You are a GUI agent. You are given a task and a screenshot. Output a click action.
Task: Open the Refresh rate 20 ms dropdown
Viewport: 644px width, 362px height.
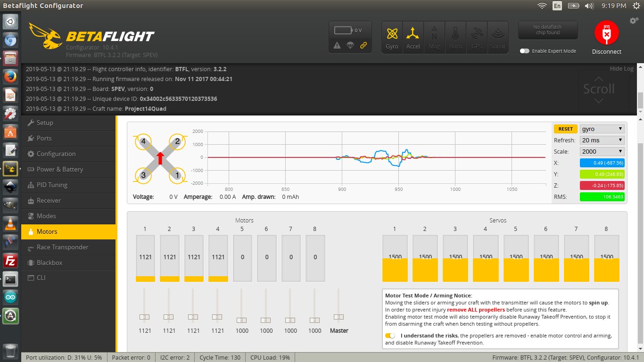[x=602, y=140]
